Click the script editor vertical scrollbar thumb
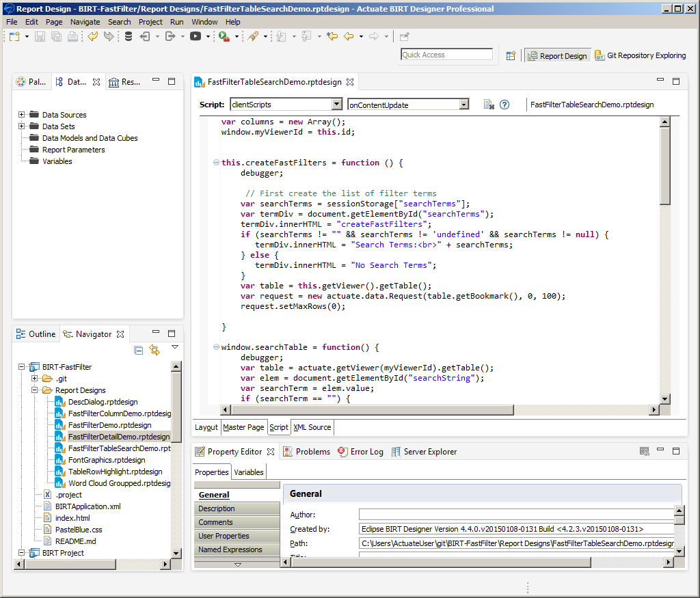Screen dimensions: 700x598 (664, 165)
